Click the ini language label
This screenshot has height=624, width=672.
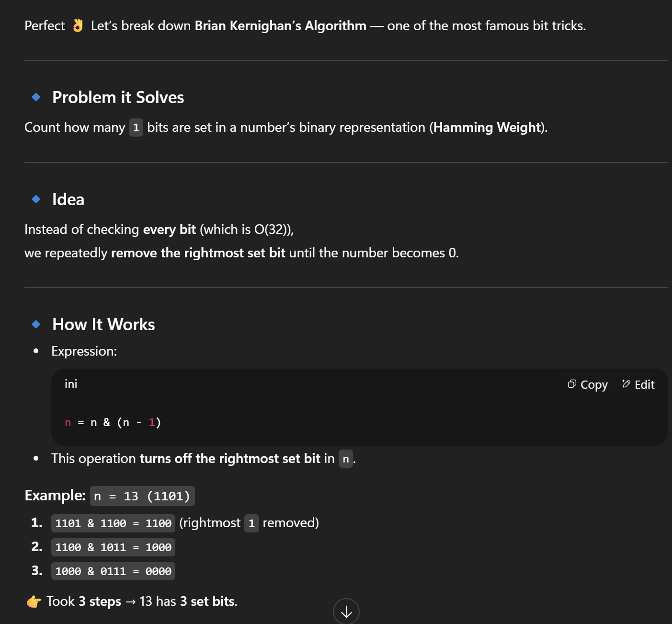coord(71,384)
